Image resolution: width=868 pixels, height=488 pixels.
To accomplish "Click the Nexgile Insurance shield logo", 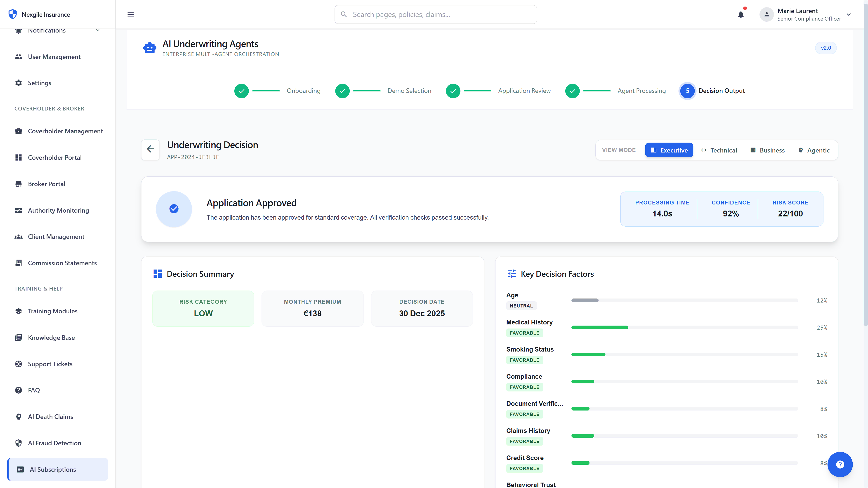I will [x=12, y=14].
